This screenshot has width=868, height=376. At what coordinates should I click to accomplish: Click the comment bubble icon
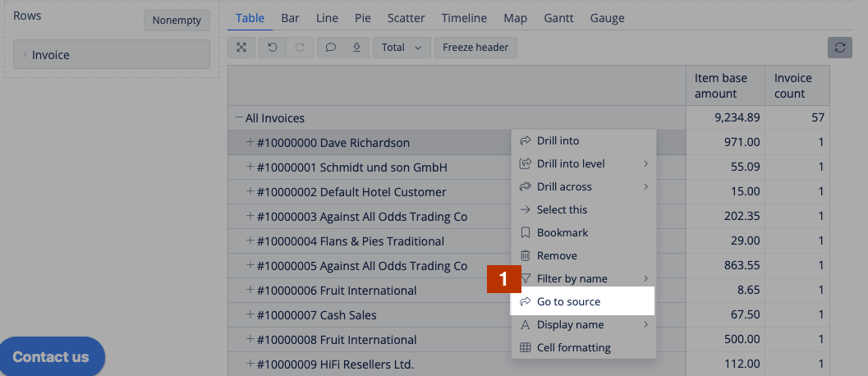(x=330, y=48)
